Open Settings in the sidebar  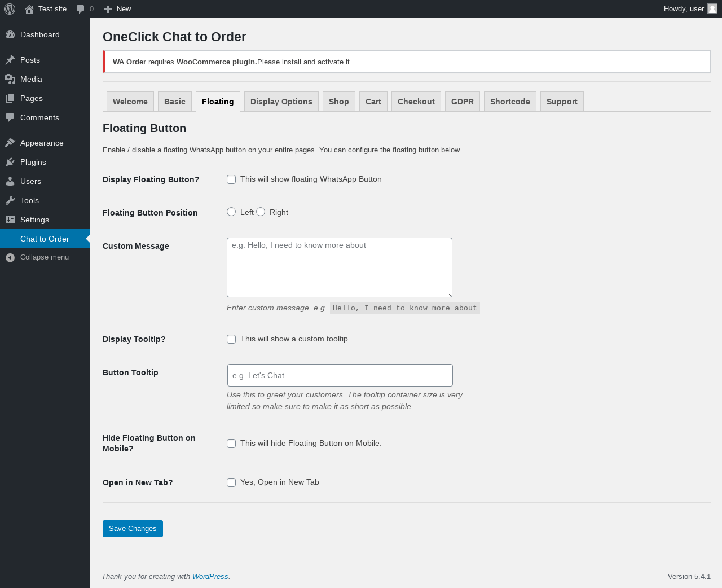(45, 220)
